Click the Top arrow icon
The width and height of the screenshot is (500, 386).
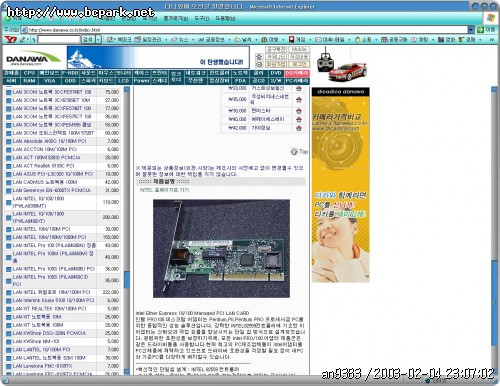pos(294,152)
